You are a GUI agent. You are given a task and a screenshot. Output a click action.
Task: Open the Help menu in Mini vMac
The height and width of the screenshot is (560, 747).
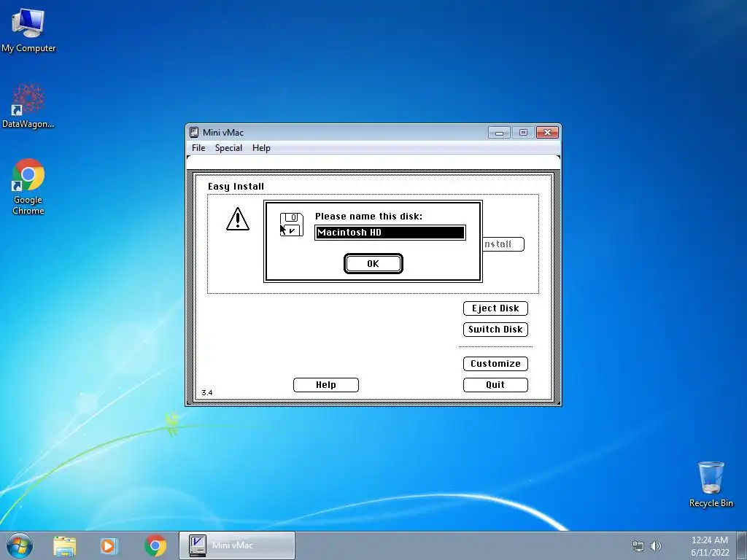(x=261, y=148)
